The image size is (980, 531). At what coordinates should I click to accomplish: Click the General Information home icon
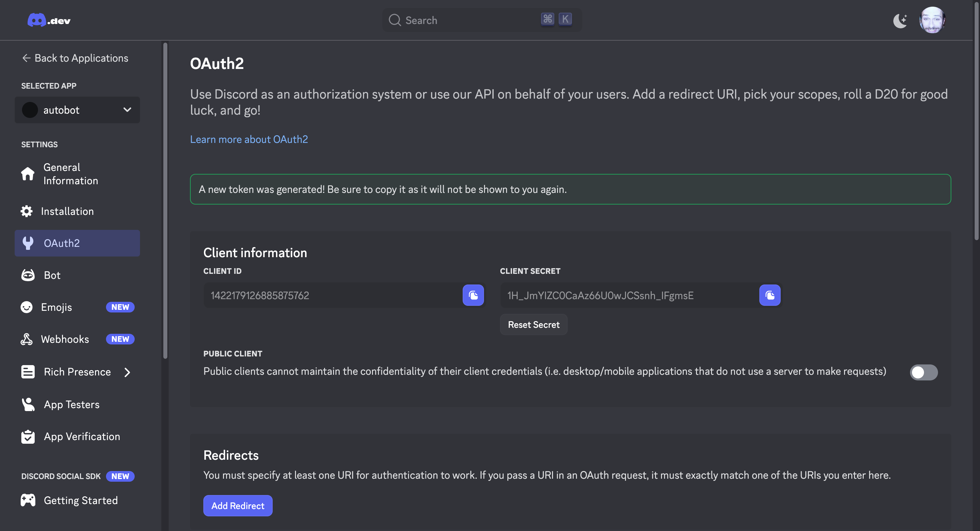pyautogui.click(x=27, y=174)
